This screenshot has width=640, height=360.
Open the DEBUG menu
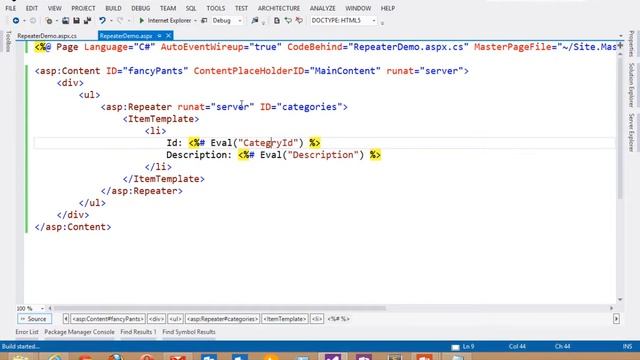point(140,8)
